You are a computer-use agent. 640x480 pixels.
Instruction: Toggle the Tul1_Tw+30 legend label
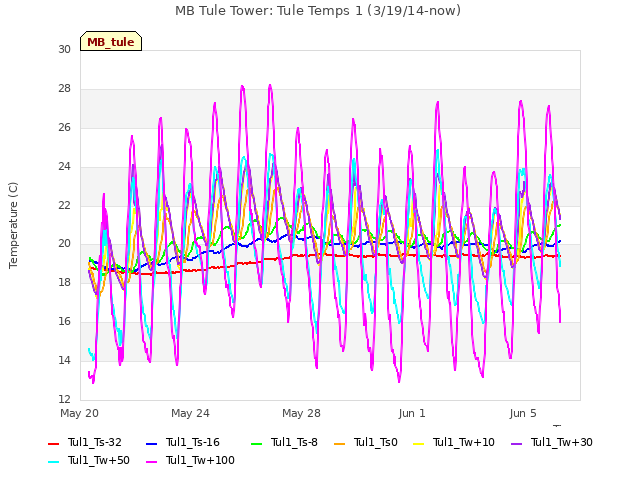click(562, 442)
